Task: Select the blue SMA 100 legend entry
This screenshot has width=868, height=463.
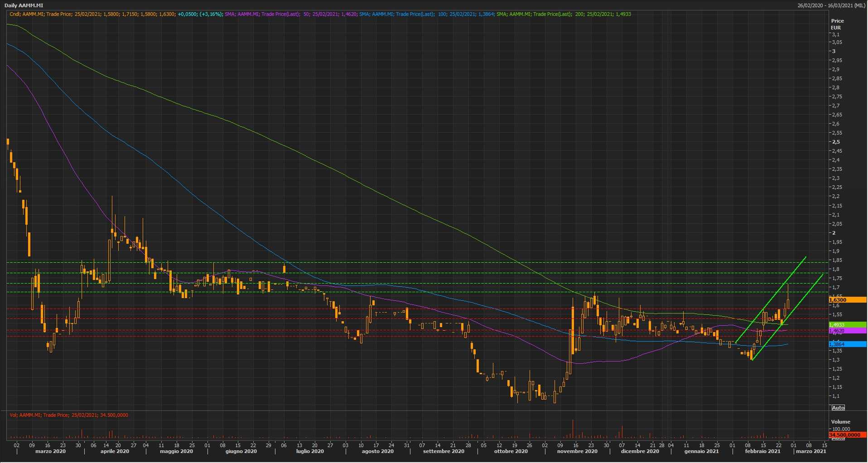Action: pos(426,14)
